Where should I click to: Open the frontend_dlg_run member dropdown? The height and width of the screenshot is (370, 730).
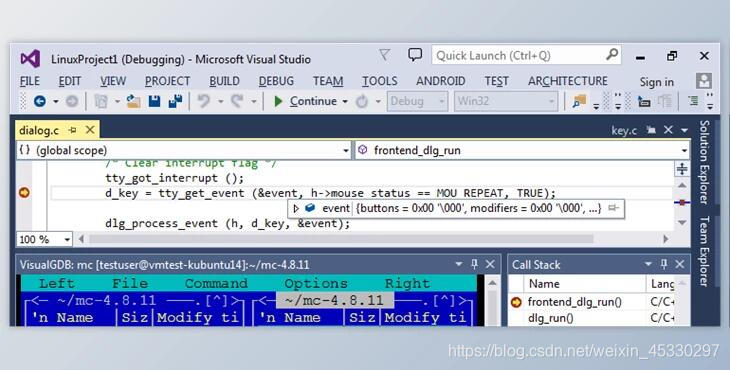click(684, 150)
